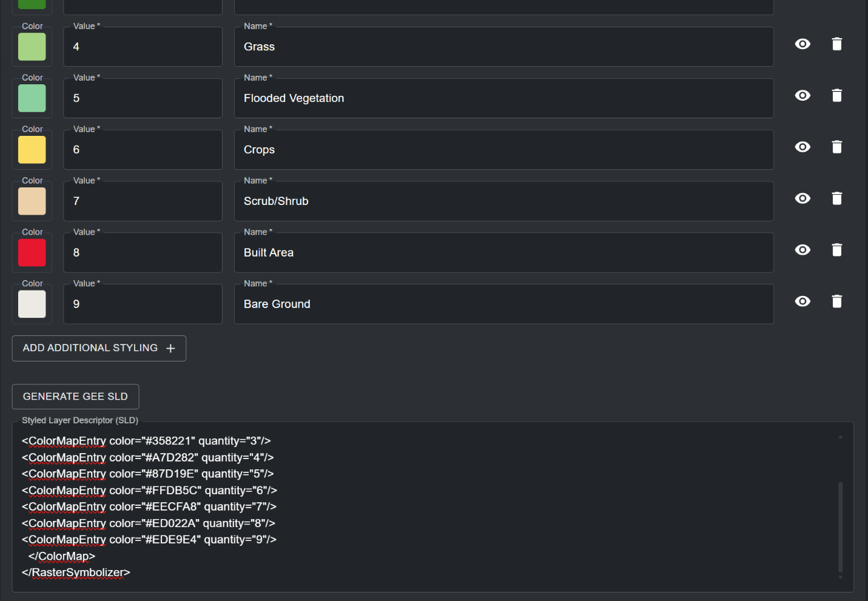
Task: Open the red Built Area color swatch
Action: [32, 253]
